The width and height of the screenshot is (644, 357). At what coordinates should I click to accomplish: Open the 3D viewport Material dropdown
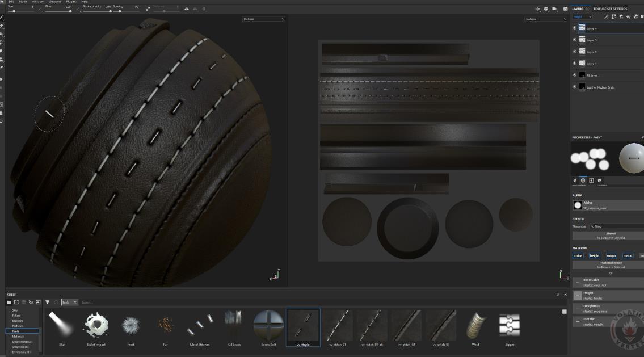pos(263,19)
